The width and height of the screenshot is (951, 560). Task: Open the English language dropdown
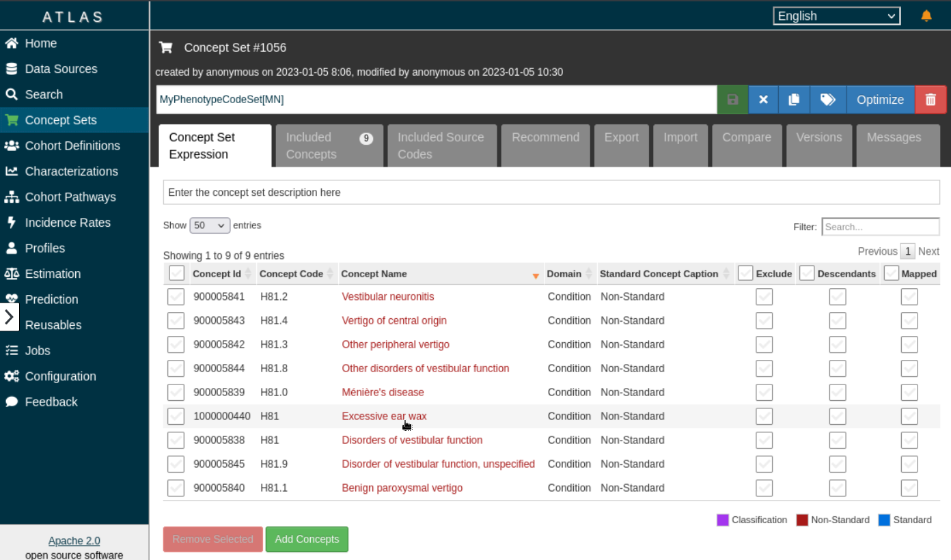coord(836,16)
